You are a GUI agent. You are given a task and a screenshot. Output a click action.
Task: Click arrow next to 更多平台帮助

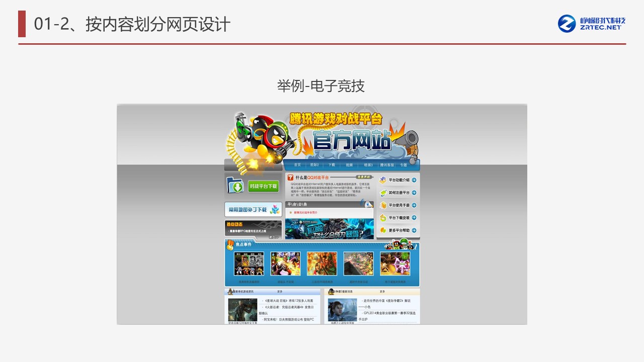click(x=414, y=230)
